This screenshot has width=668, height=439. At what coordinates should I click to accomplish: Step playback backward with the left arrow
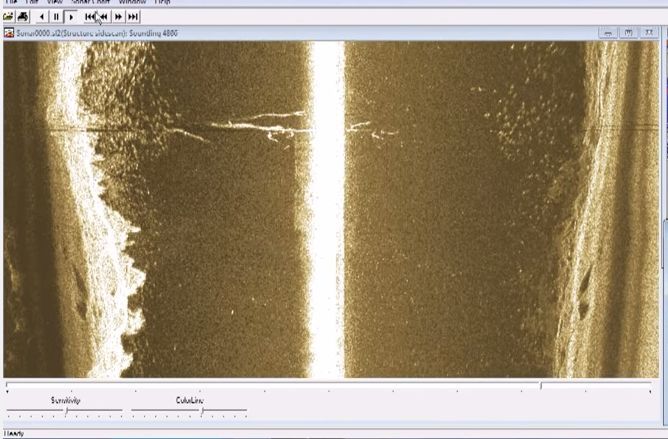coord(42,17)
